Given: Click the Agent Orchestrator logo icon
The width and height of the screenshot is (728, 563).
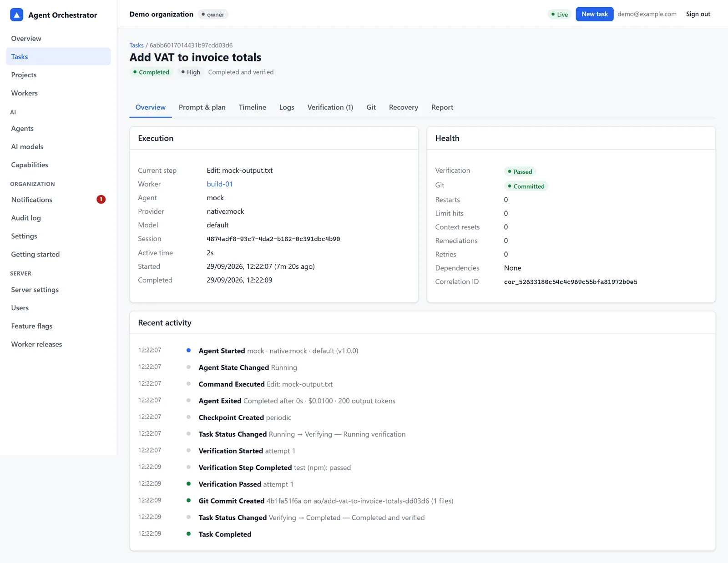Looking at the screenshot, I should pos(16,15).
